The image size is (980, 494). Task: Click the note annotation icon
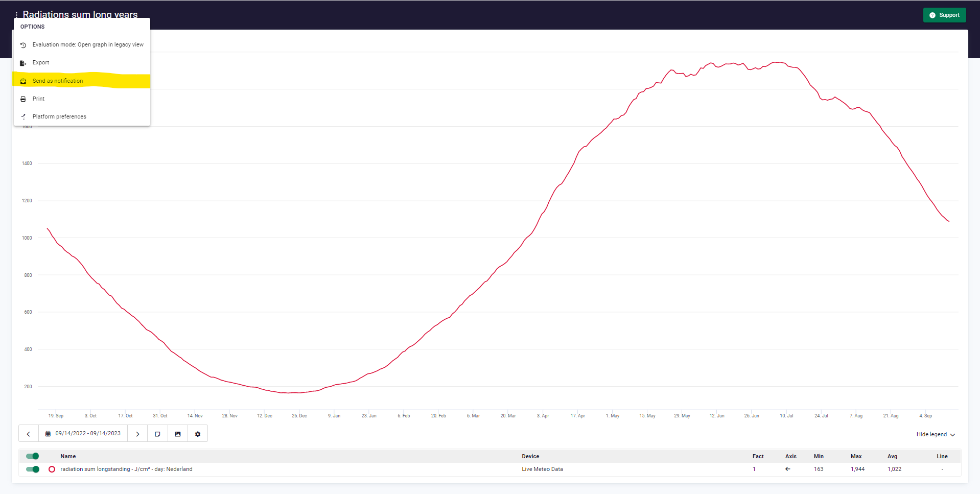tap(157, 434)
